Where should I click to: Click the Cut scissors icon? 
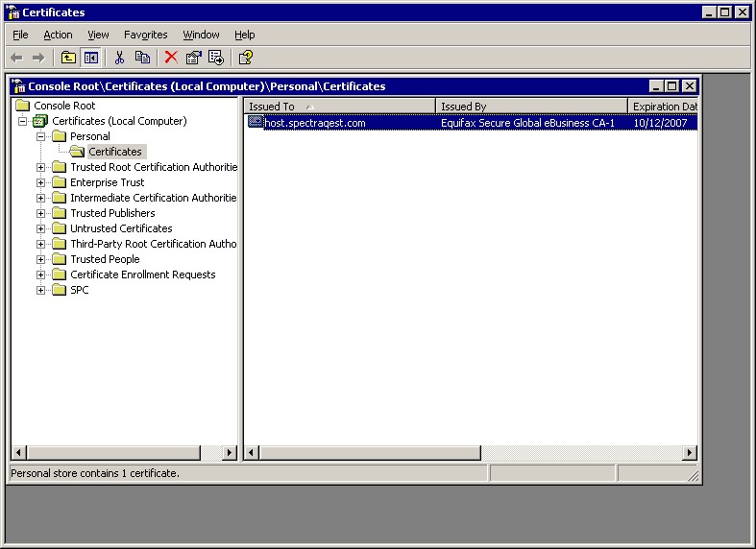pyautogui.click(x=120, y=58)
